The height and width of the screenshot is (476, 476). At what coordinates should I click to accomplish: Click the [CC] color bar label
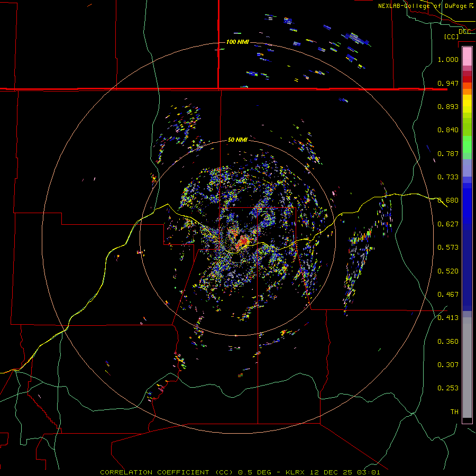tap(451, 36)
